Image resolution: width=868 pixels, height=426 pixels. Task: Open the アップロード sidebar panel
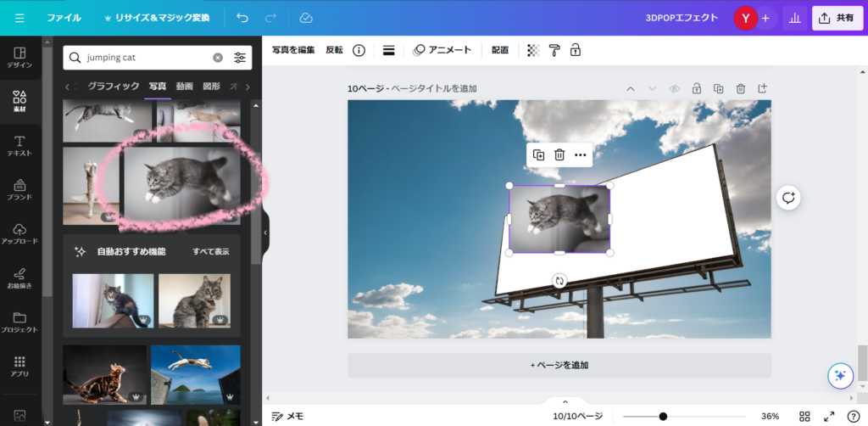pyautogui.click(x=19, y=233)
